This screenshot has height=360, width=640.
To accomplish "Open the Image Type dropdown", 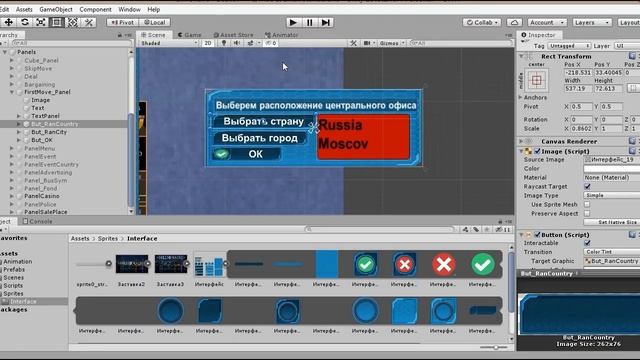I will (611, 196).
